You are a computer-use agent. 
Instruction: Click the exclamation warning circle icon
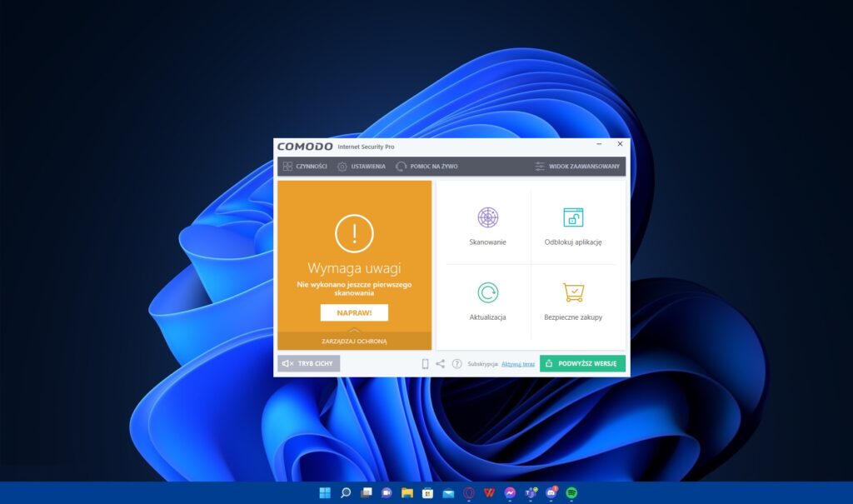[x=354, y=233]
